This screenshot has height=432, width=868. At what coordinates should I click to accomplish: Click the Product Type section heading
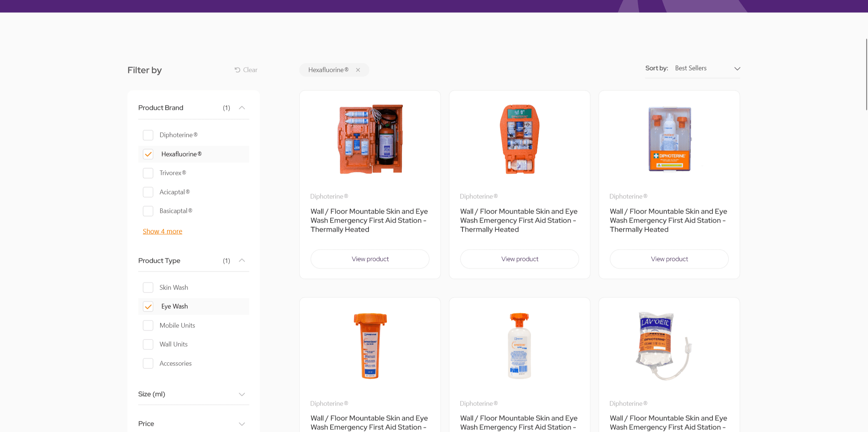(159, 261)
